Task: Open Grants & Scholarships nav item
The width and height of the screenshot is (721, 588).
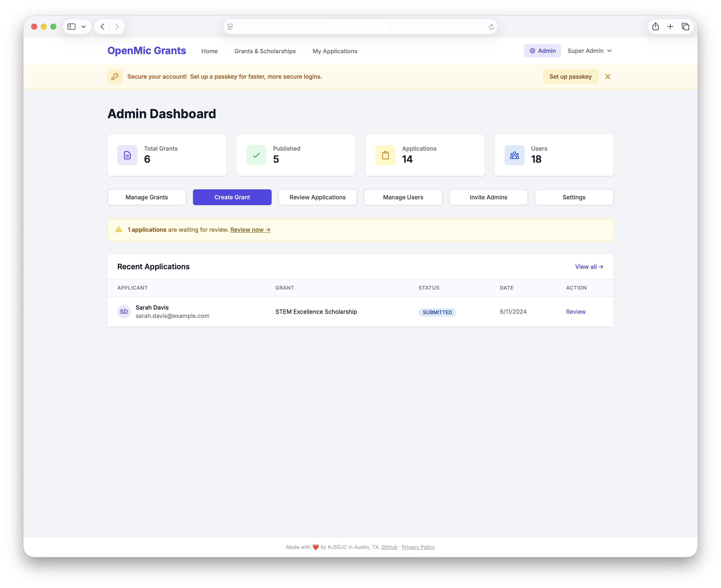Action: [265, 51]
